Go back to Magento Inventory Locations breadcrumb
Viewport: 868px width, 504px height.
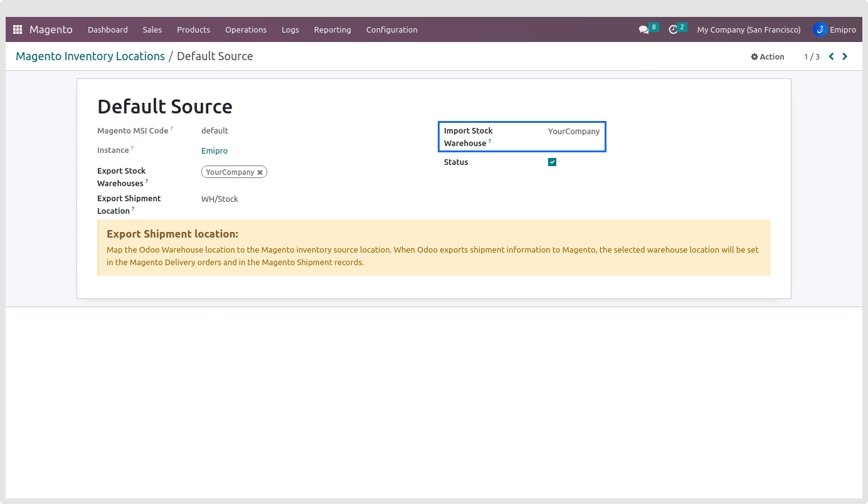(x=90, y=56)
